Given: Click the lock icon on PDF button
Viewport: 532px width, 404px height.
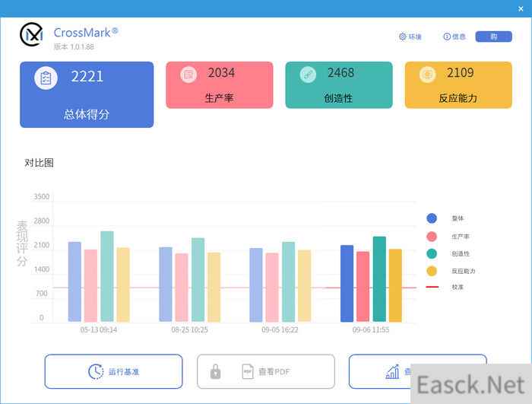Looking at the screenshot, I should click(x=215, y=371).
